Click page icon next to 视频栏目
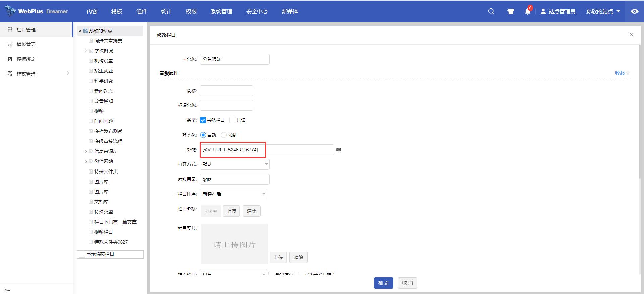The width and height of the screenshot is (644, 294). click(91, 232)
